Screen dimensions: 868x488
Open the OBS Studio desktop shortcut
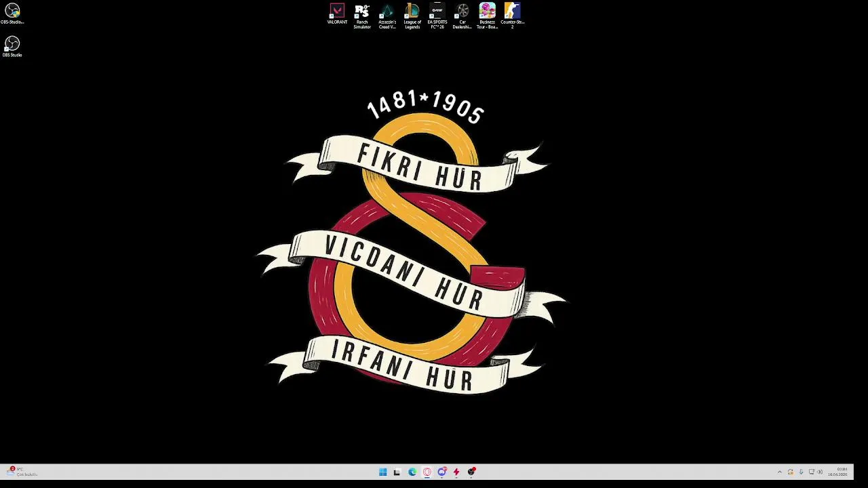coord(12,47)
